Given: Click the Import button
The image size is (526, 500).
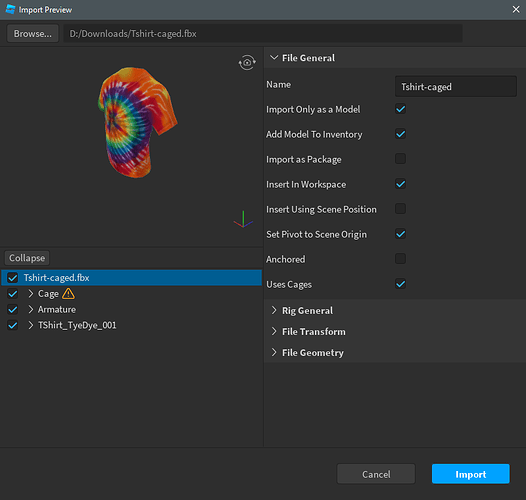Looking at the screenshot, I should [x=471, y=474].
